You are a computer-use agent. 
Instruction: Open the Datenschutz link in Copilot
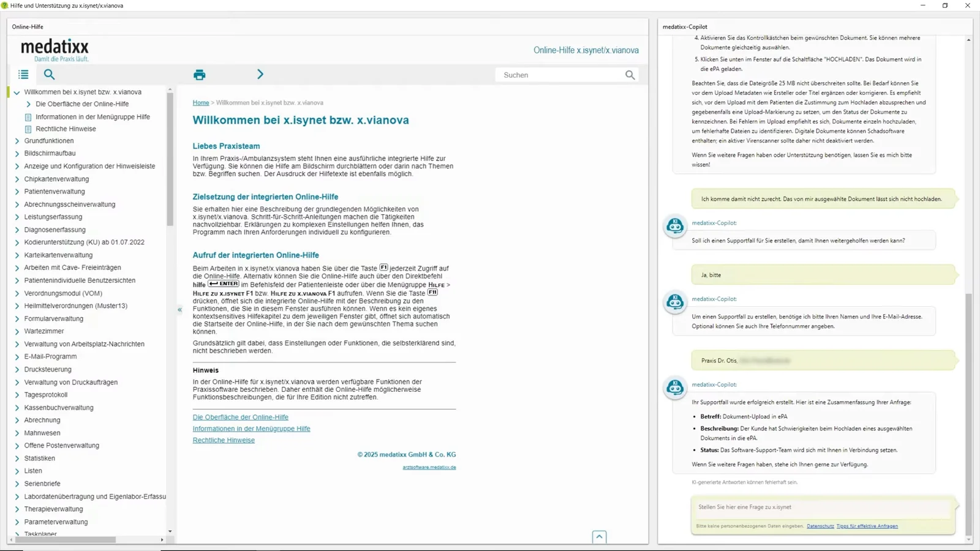(x=820, y=526)
